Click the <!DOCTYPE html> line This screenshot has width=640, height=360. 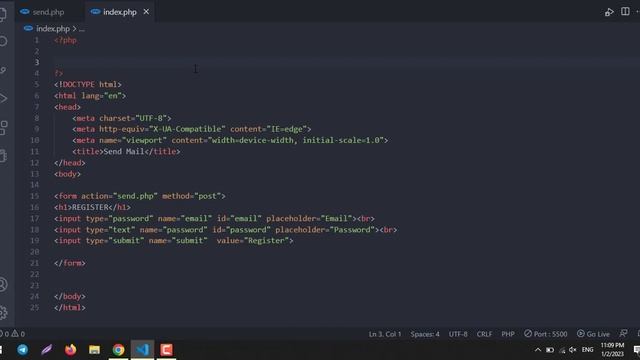[x=88, y=84]
